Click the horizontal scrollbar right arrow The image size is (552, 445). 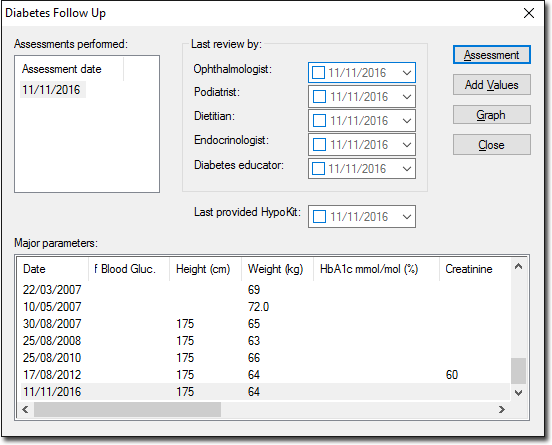click(502, 409)
